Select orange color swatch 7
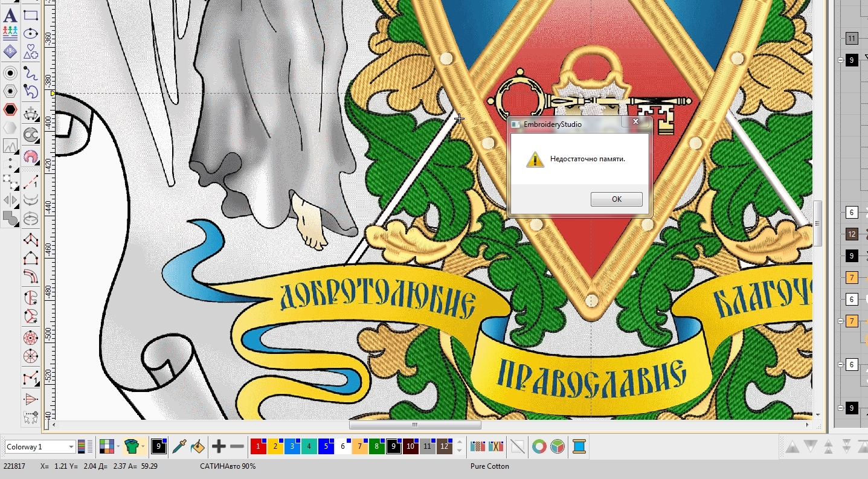This screenshot has width=868, height=479. (359, 447)
